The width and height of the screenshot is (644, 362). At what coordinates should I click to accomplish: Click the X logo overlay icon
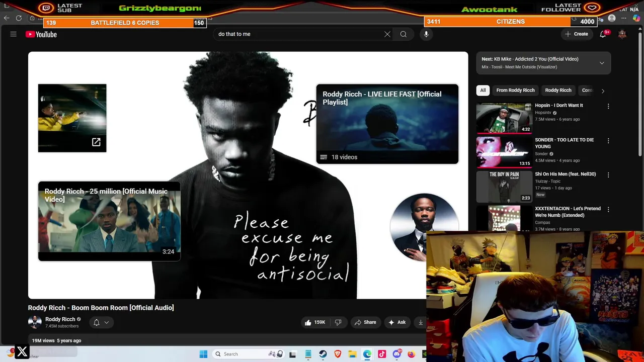pyautogui.click(x=22, y=352)
